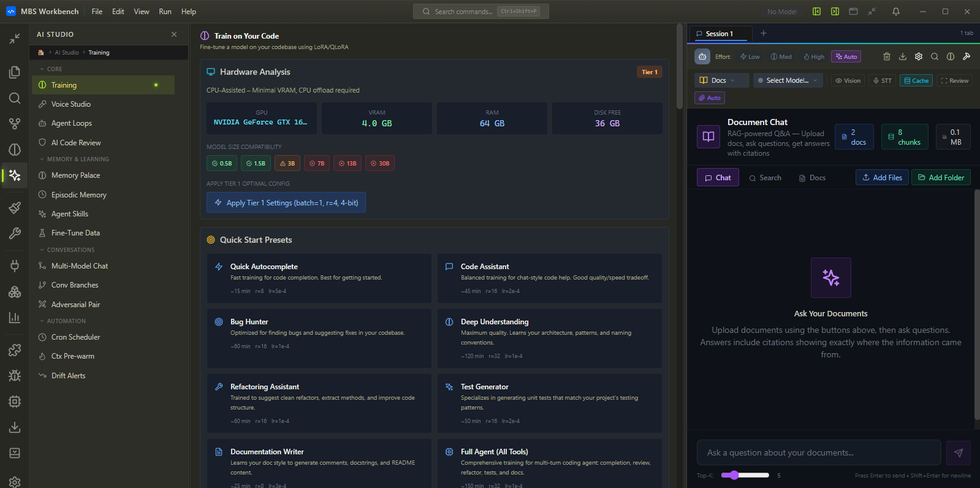
Task: Open Memory Palace in the sidebar
Action: [x=103, y=175]
